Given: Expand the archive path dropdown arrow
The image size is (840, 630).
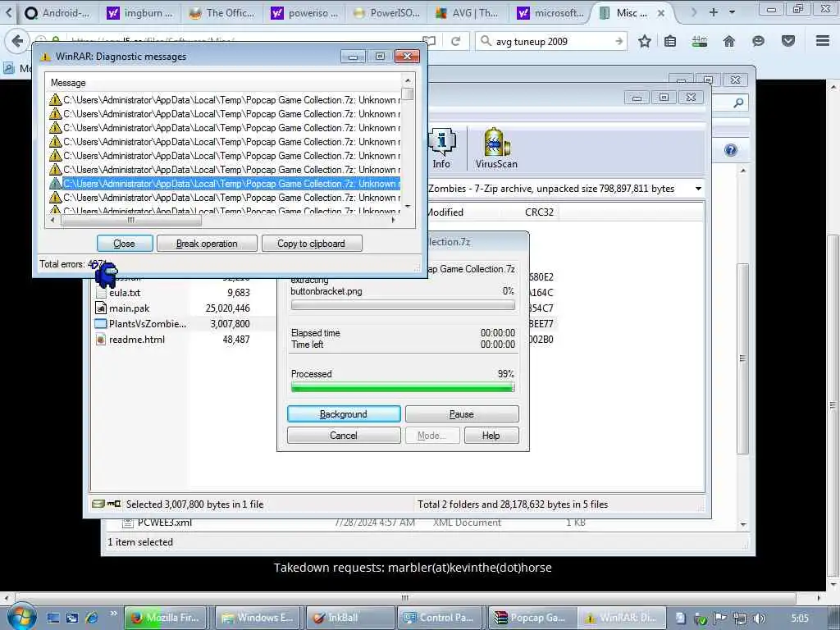Looking at the screenshot, I should 698,189.
